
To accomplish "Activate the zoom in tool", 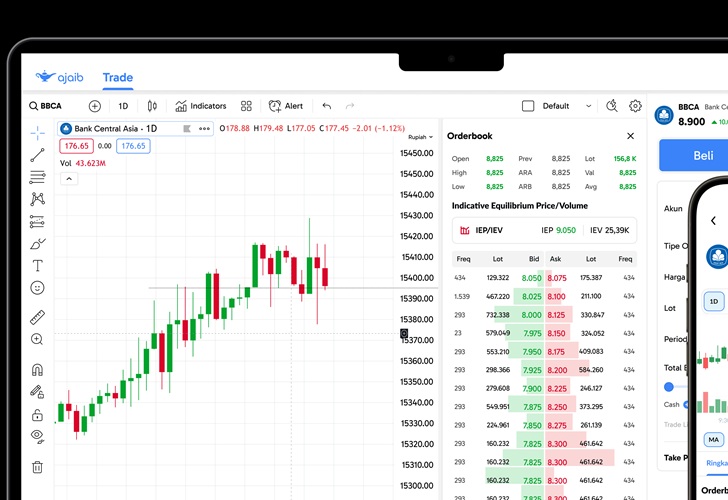I will click(x=38, y=339).
